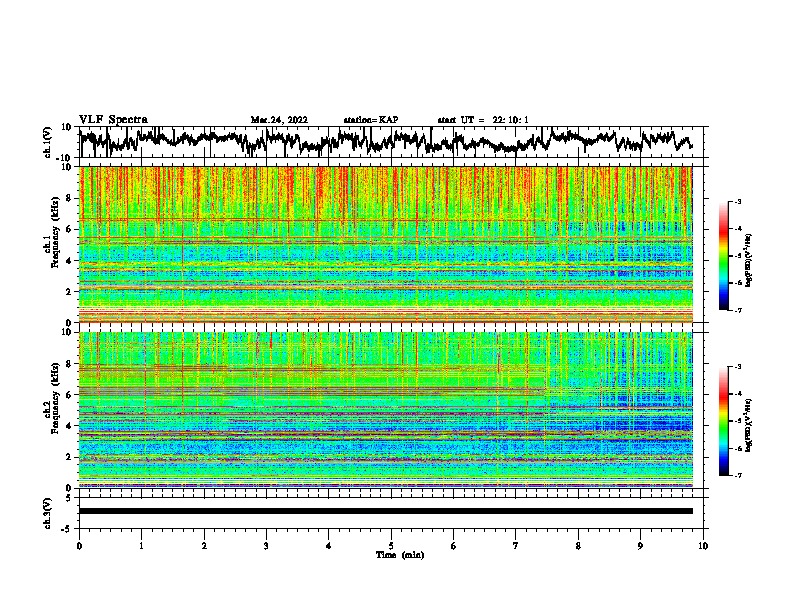
Task: Click time axis tick label "4"
Action: (x=329, y=546)
